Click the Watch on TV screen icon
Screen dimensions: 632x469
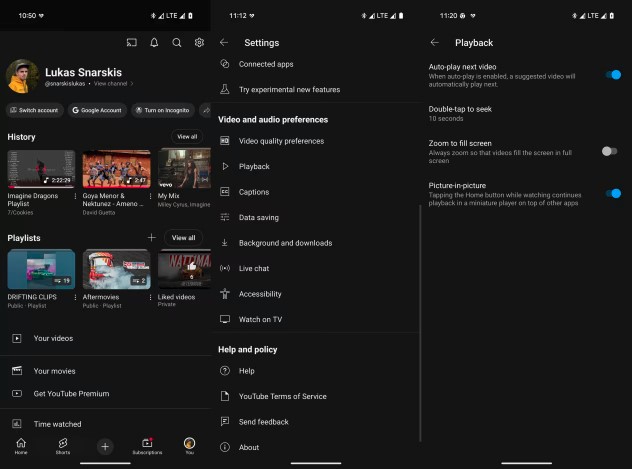click(225, 319)
